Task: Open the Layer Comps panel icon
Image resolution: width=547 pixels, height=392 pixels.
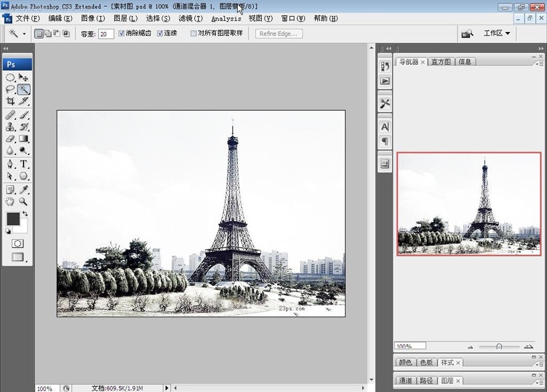Action: point(385,164)
